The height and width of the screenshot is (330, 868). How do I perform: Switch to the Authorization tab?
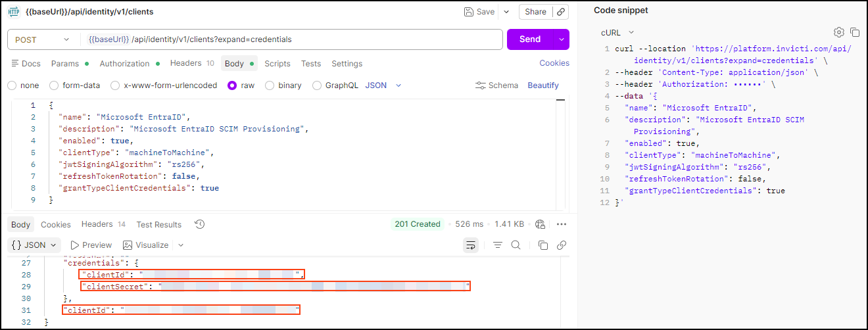pos(130,64)
